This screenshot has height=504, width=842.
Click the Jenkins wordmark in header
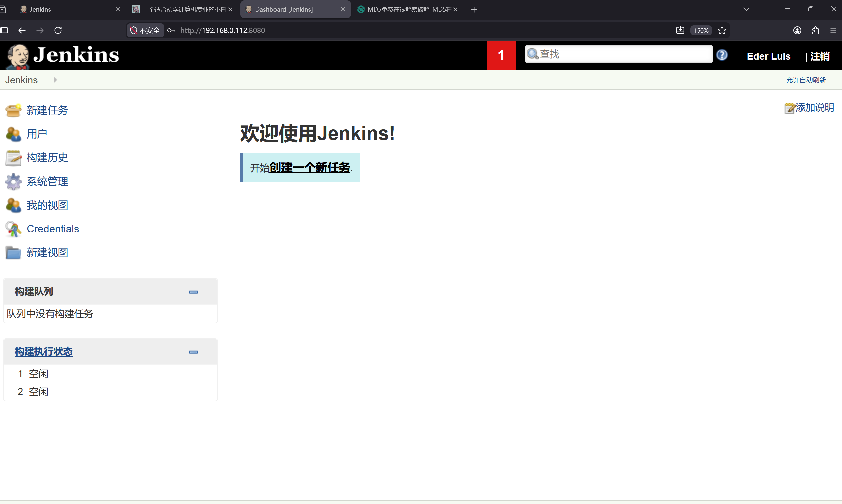[76, 54]
